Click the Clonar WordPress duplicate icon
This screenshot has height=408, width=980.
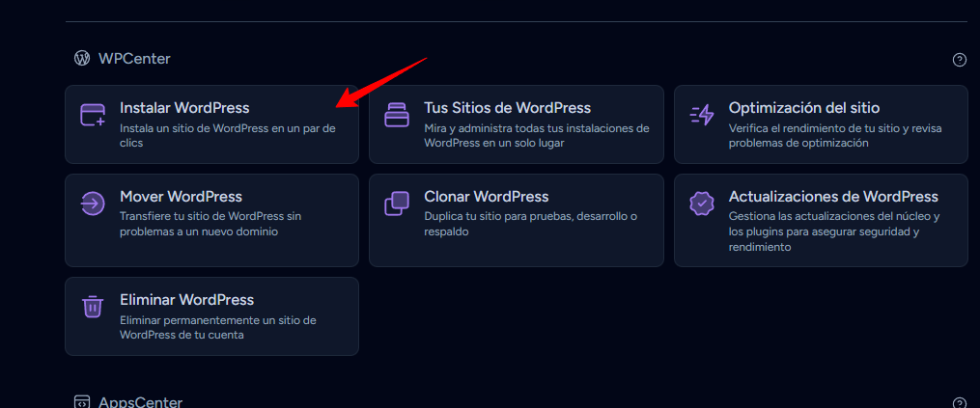[397, 204]
